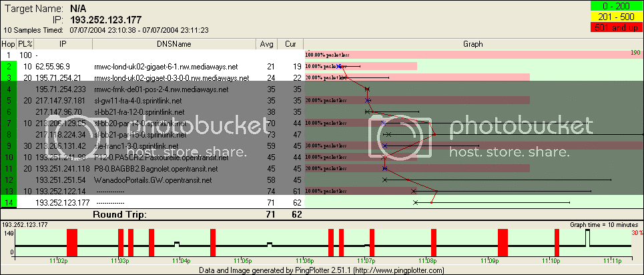The height and width of the screenshot is (275, 644).
Task: Click IP address 193.251.241.118
Action: [x=63, y=168]
